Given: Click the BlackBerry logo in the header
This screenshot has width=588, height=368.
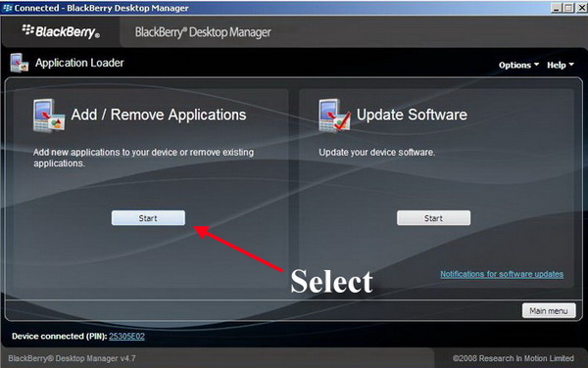Looking at the screenshot, I should pyautogui.click(x=61, y=31).
